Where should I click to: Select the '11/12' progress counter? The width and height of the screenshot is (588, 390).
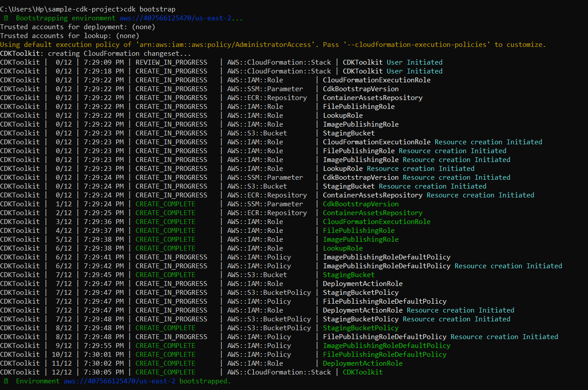coord(62,363)
